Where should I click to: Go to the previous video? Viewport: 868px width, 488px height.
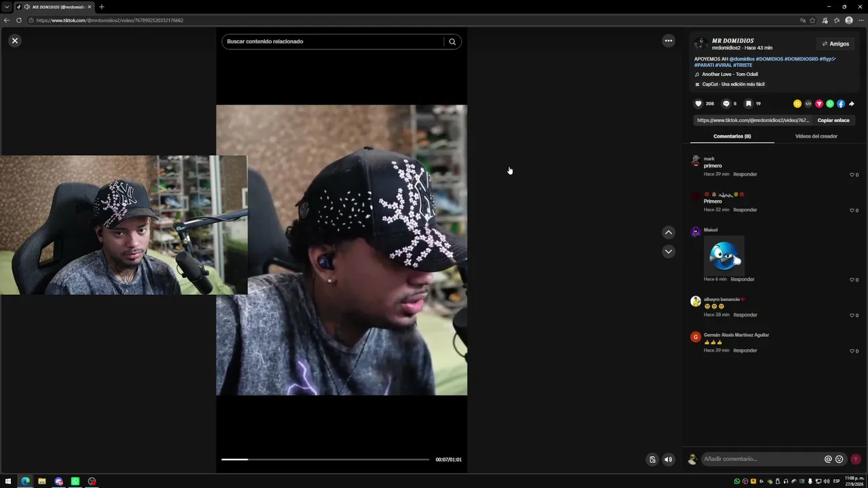669,232
